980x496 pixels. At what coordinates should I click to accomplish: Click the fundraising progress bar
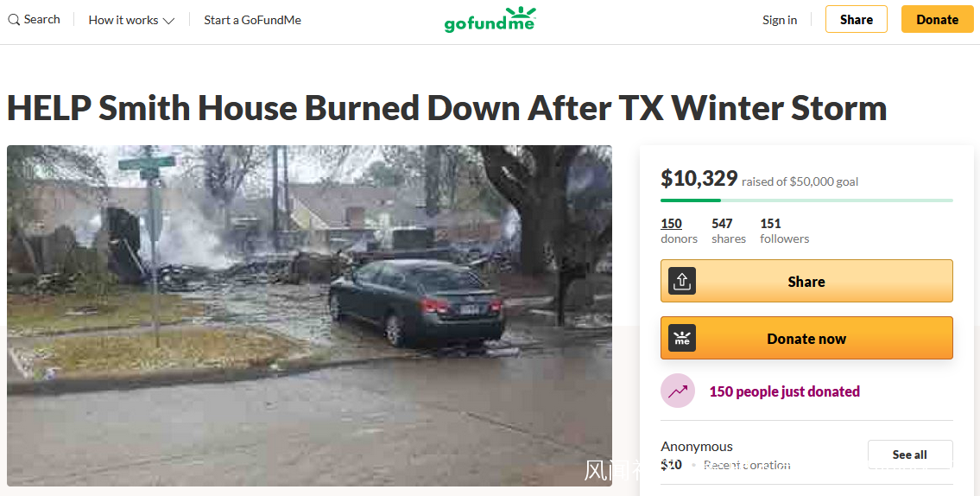point(806,200)
